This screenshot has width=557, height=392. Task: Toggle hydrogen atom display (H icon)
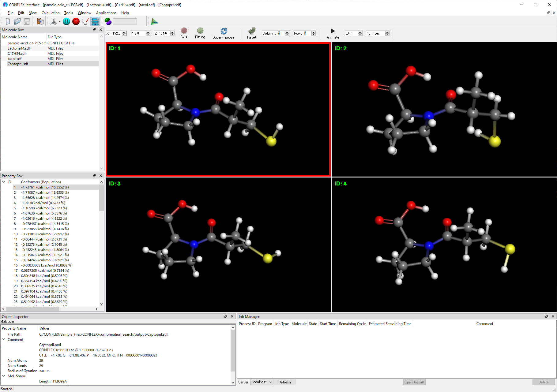(x=66, y=21)
